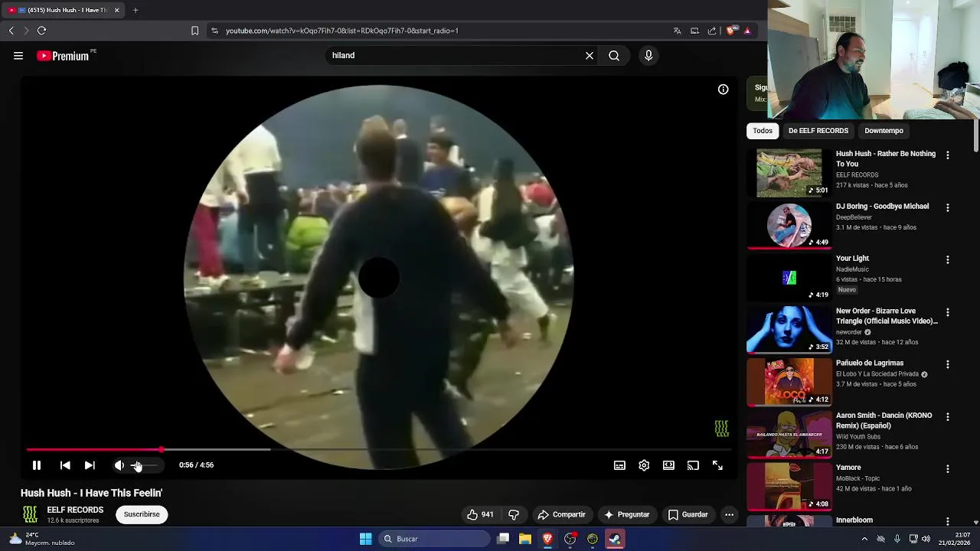Select the Todos filter chip
The height and width of the screenshot is (551, 980).
[763, 131]
